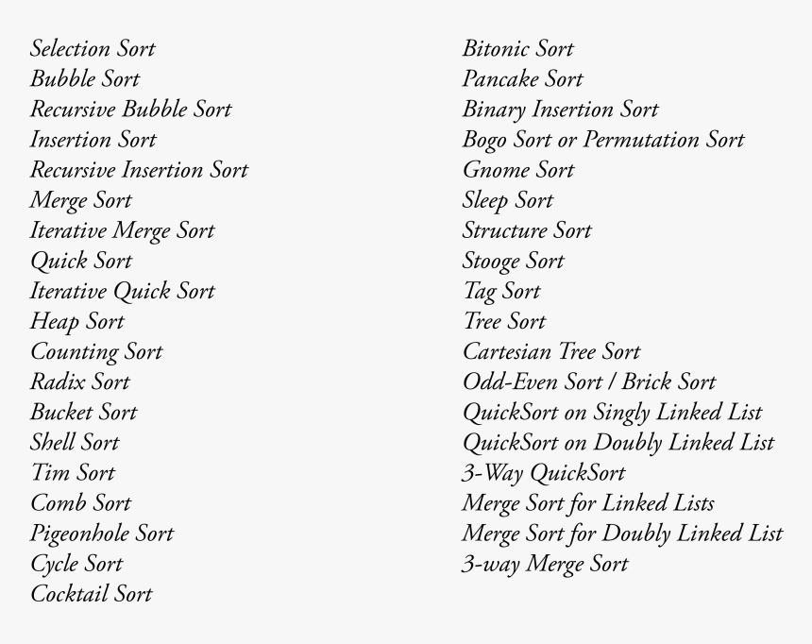The width and height of the screenshot is (812, 644).
Task: Choose Cartesian Tree Sort
Action: (x=551, y=352)
